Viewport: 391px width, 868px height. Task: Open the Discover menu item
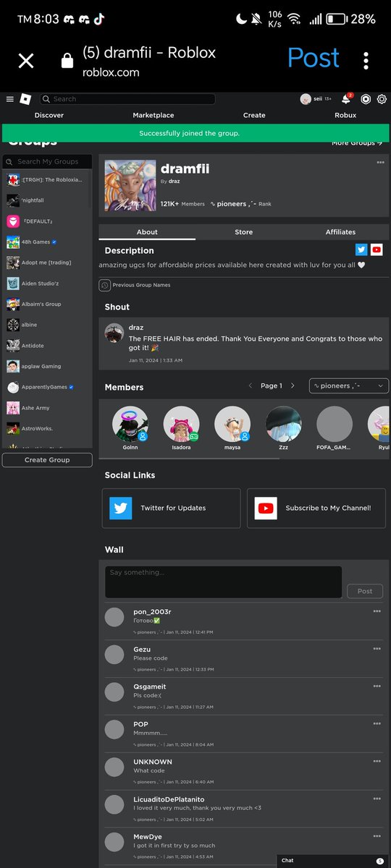click(x=49, y=115)
